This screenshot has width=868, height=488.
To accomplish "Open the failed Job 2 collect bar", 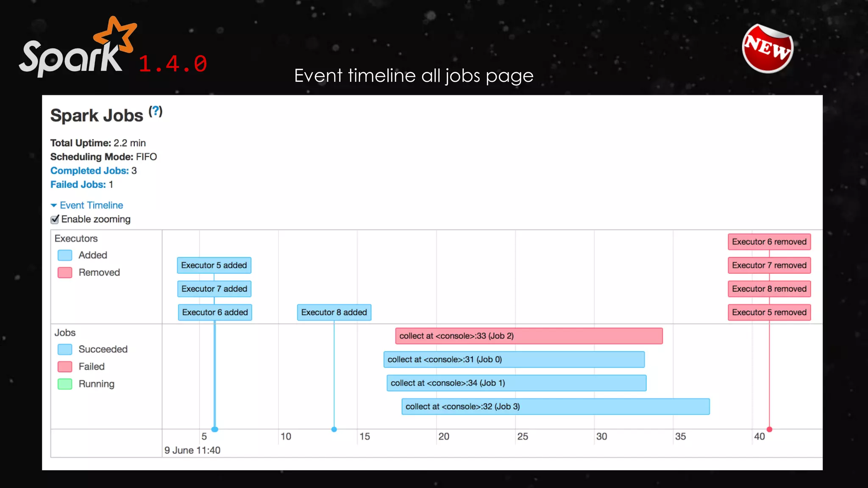I will [x=529, y=336].
